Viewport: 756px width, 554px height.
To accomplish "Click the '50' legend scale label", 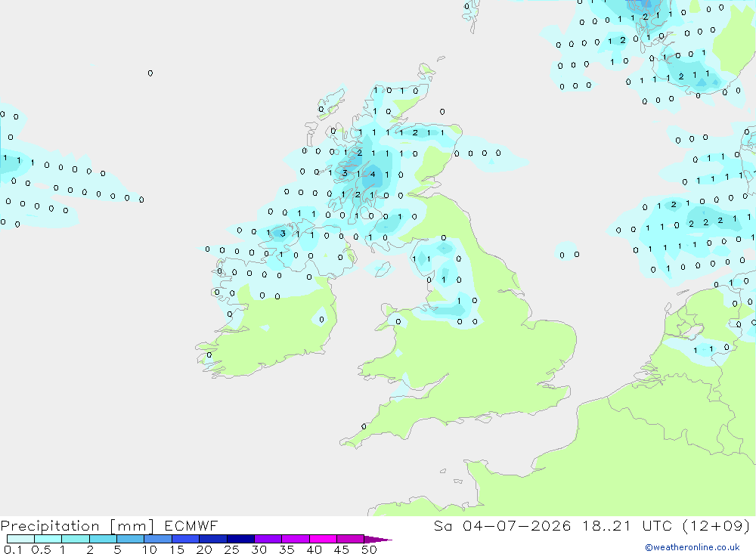I will pos(369,549).
